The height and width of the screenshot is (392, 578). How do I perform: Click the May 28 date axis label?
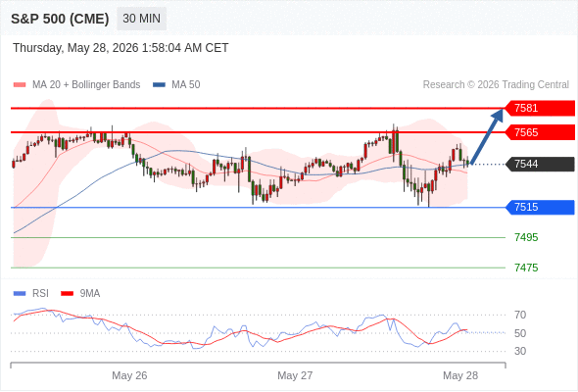(460, 375)
